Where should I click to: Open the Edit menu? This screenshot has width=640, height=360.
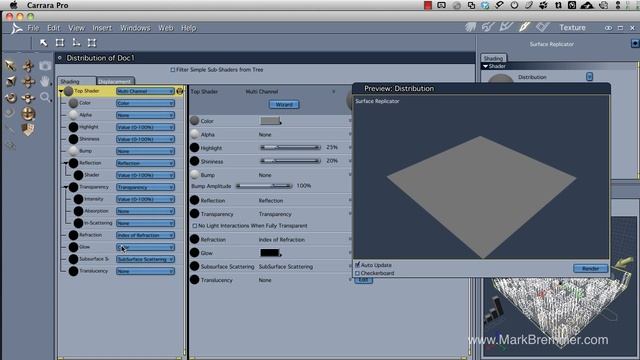(x=53, y=28)
